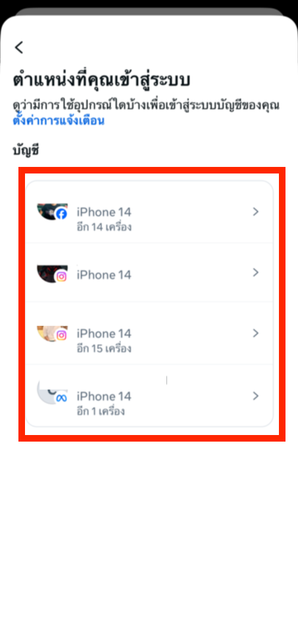The height and width of the screenshot is (644, 298).
Task: Open the iPhone 14 row without extra devices
Action: (x=149, y=272)
